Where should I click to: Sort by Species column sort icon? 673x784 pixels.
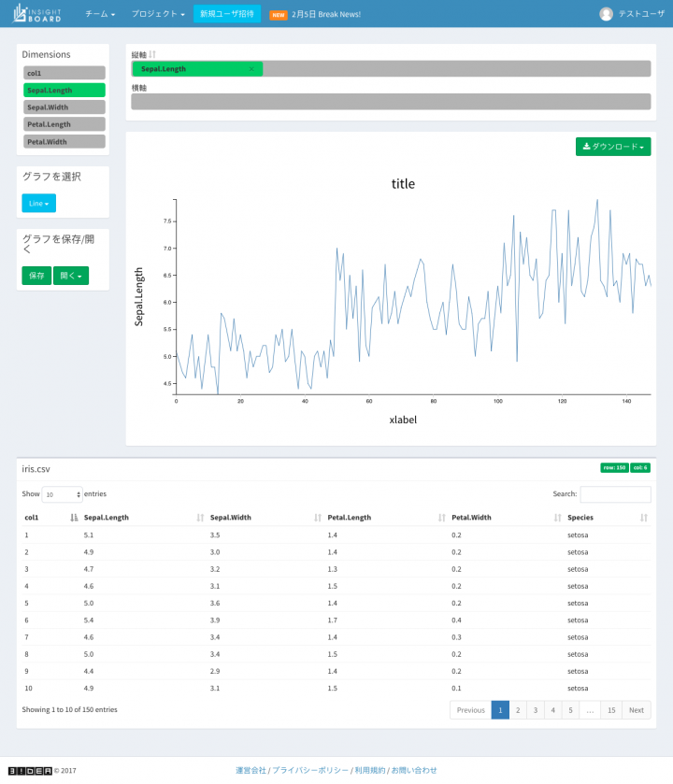(643, 518)
